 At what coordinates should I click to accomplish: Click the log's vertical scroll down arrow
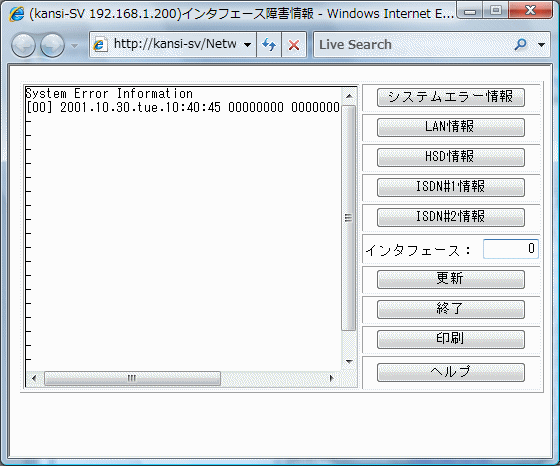tap(349, 362)
